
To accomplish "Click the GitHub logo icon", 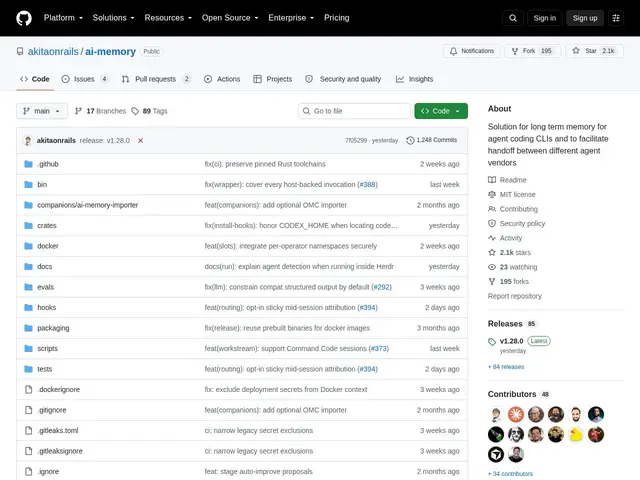I will pos(24,18).
